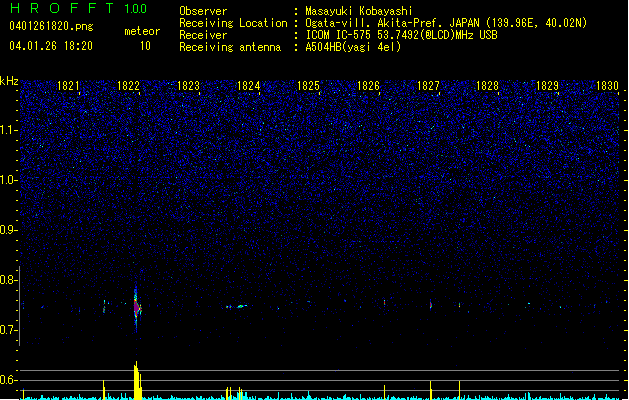Click the 0.8 kHz frequency label

[8, 280]
